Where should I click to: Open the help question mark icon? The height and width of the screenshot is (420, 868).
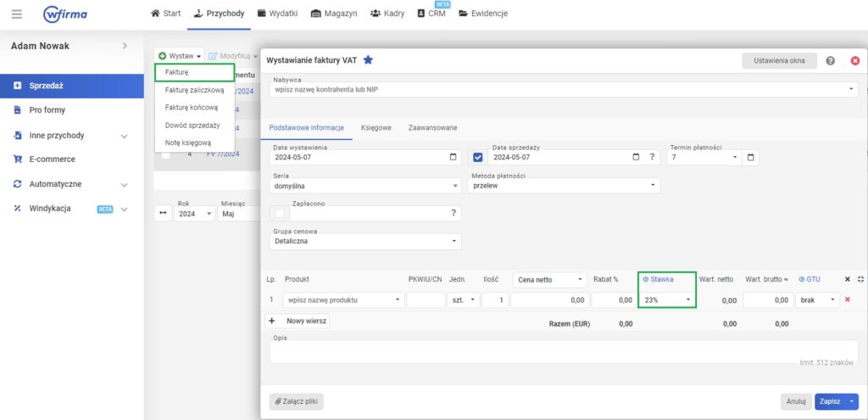click(x=830, y=61)
